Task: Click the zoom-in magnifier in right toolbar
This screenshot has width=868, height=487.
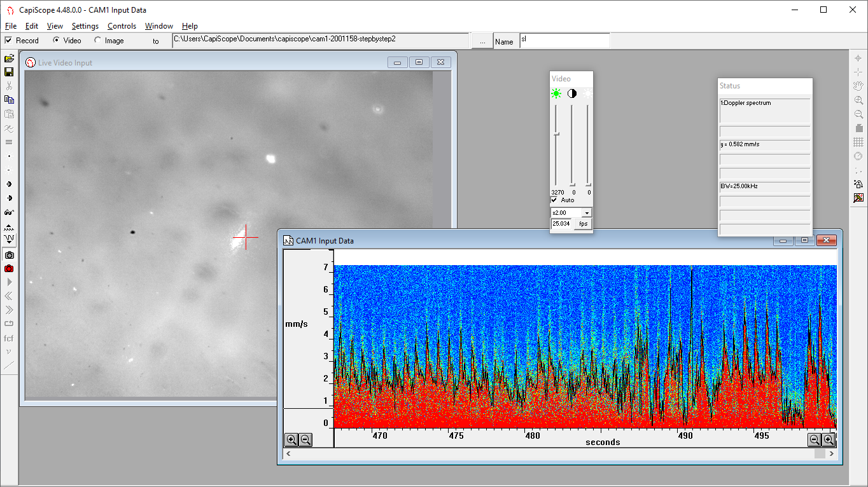Action: [858, 100]
